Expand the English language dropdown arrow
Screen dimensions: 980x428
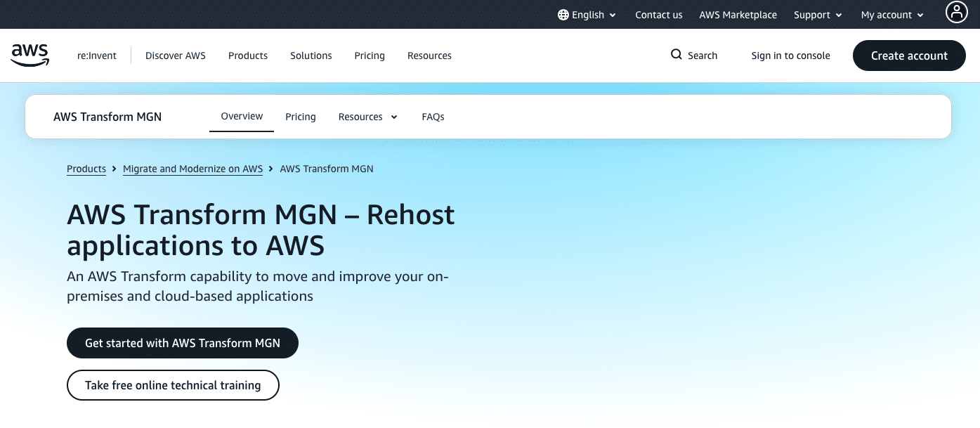pyautogui.click(x=613, y=15)
